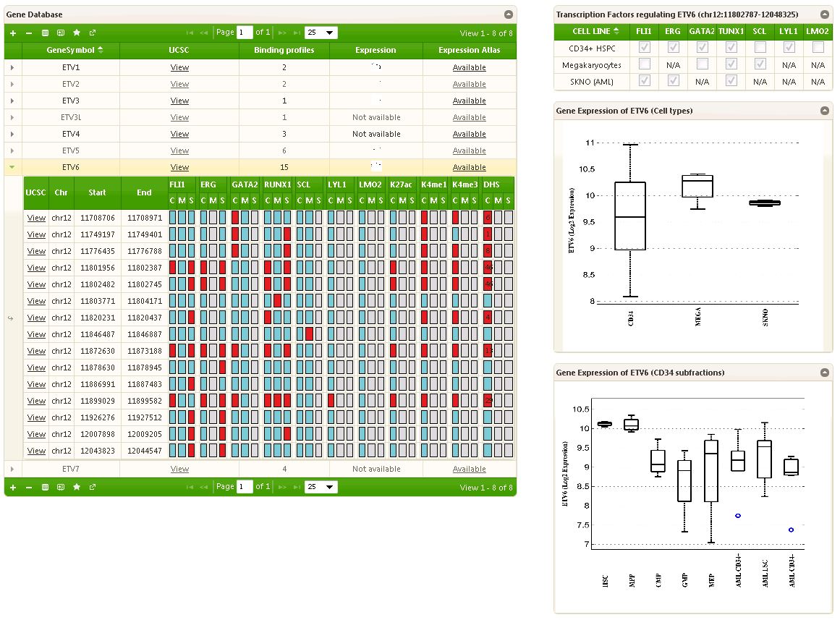Image resolution: width=840 pixels, height=620 pixels.
Task: Collapse the Gene Expression (Cell types) panel
Action: point(824,111)
